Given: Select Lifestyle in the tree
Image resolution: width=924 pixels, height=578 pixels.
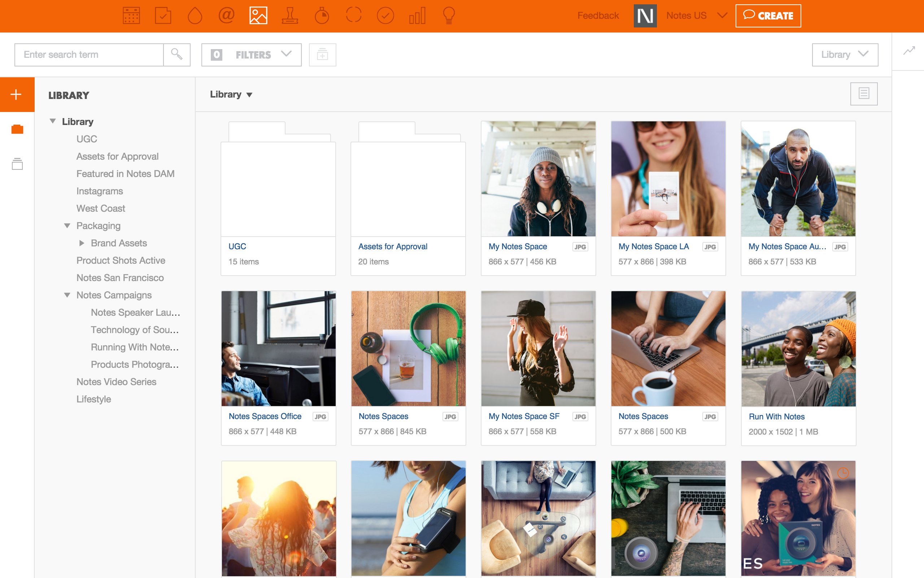Looking at the screenshot, I should click(x=93, y=399).
